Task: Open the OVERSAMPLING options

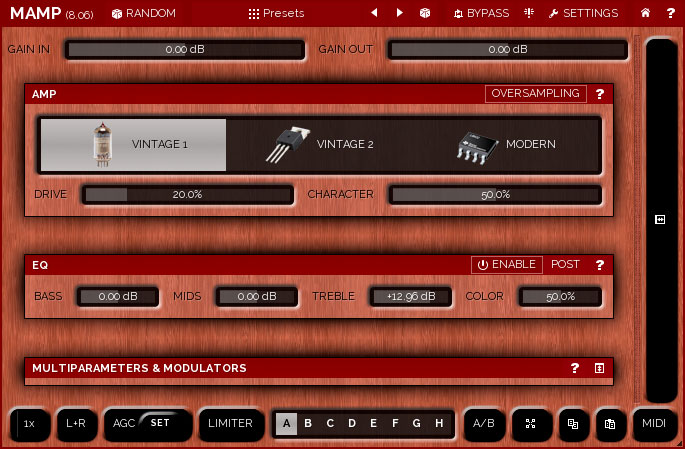Action: pyautogui.click(x=536, y=93)
